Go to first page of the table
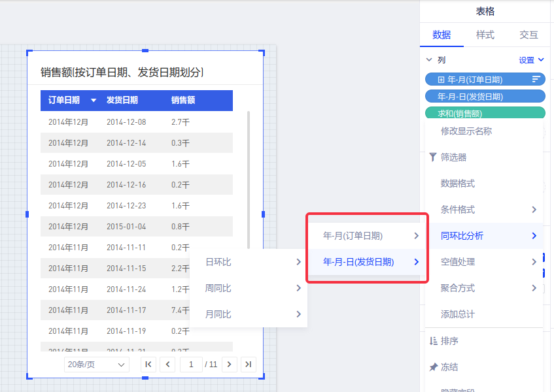 [148, 365]
